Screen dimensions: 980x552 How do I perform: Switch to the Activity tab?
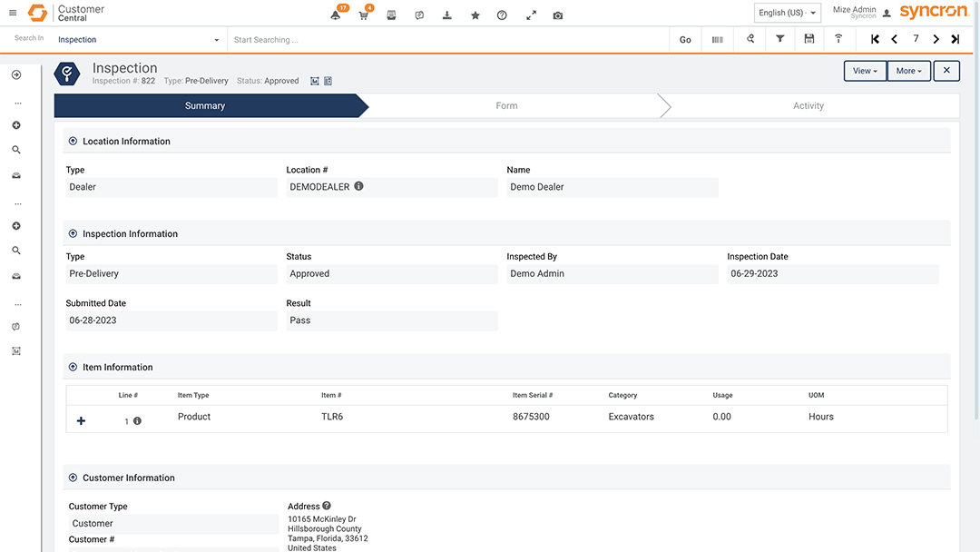click(808, 105)
